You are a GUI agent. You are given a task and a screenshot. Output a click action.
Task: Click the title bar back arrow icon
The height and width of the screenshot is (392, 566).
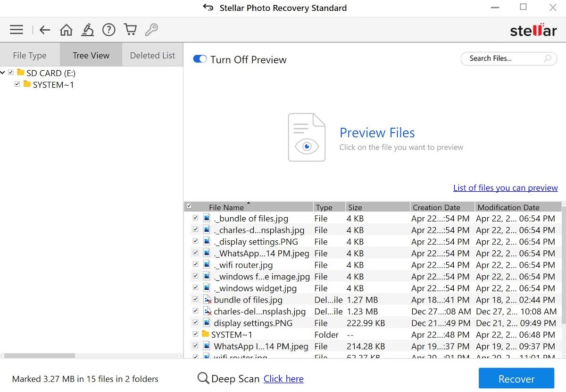[208, 8]
